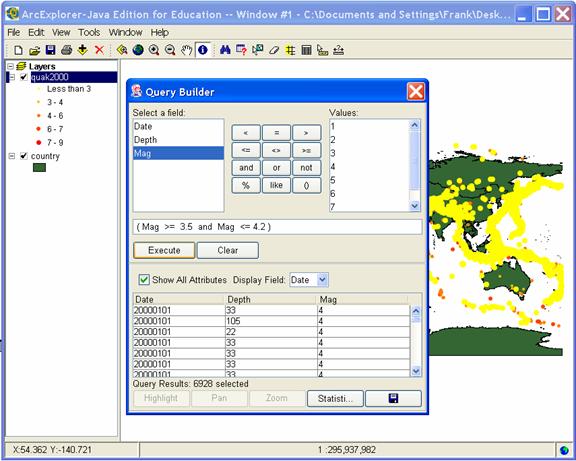Viewport: 576px width, 461px height.
Task: Click the Clear Selection eraser icon
Action: [274, 50]
